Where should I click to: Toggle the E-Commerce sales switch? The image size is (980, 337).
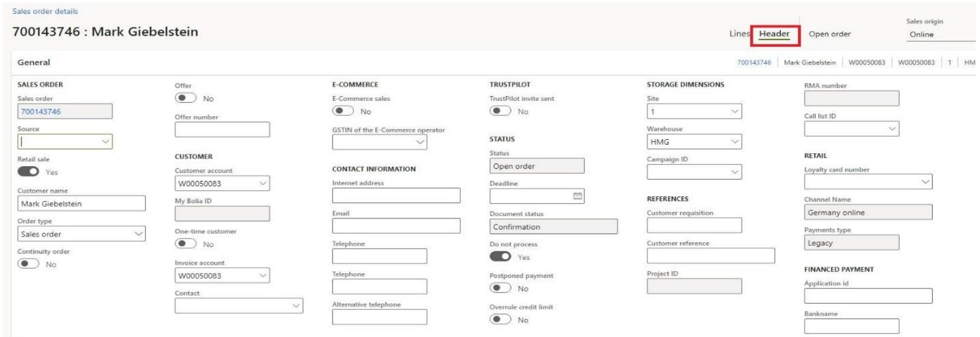pyautogui.click(x=343, y=111)
